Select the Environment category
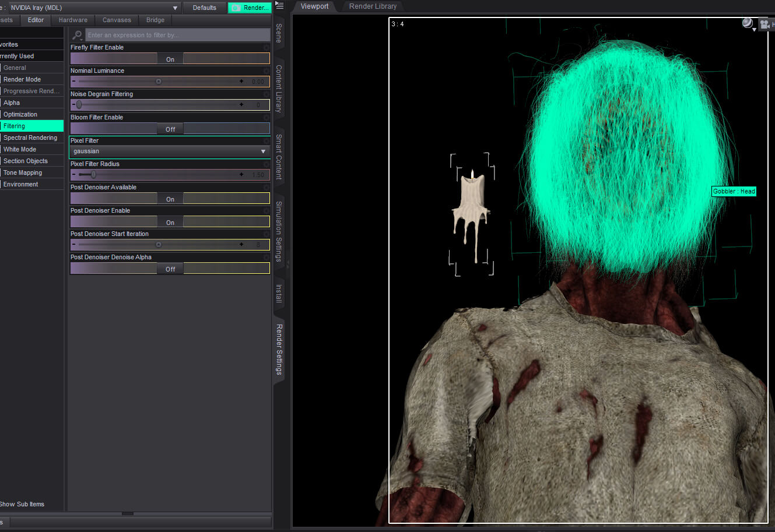 point(31,184)
